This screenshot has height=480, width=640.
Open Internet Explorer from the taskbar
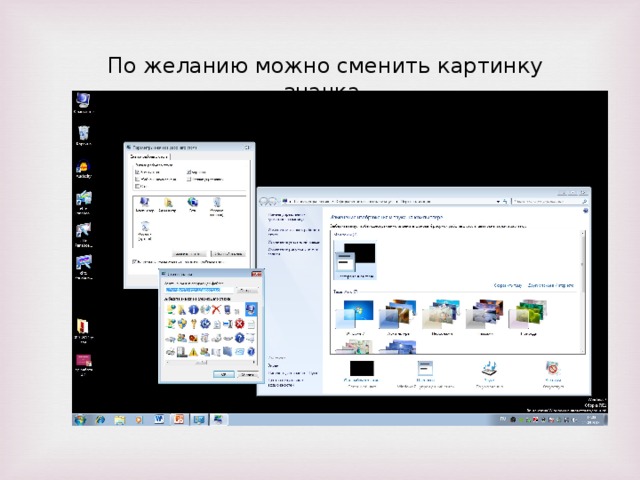(x=100, y=419)
